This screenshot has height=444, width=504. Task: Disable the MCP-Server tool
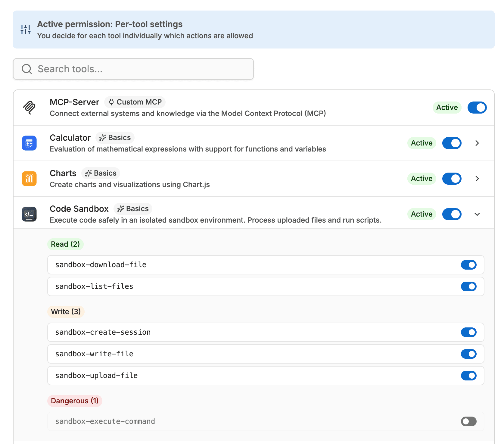click(477, 108)
